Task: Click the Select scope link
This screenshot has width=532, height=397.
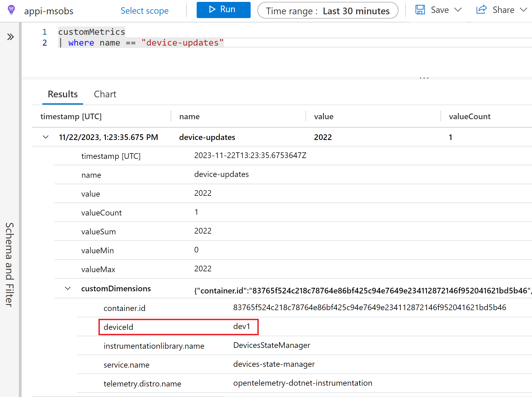Action: (144, 11)
